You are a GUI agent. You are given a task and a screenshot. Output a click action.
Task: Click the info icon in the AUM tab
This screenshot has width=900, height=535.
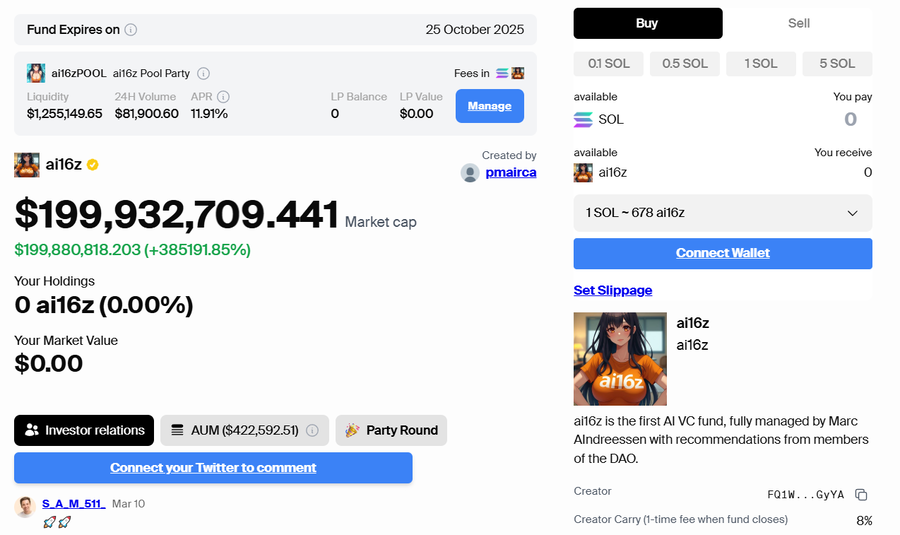[x=312, y=431]
